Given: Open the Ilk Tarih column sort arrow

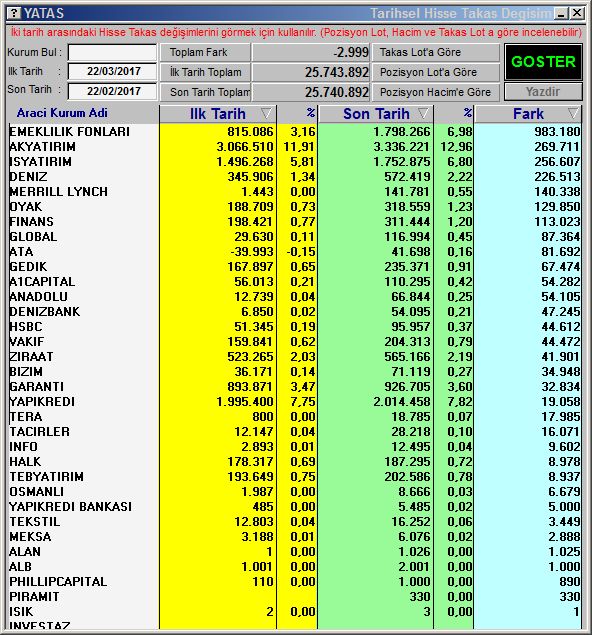Looking at the screenshot, I should point(266,113).
